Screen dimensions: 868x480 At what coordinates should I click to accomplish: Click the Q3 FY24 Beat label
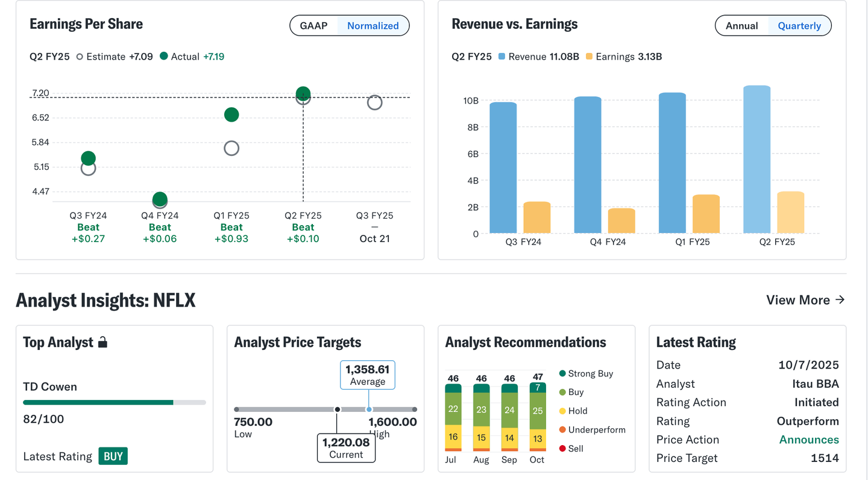tap(88, 227)
